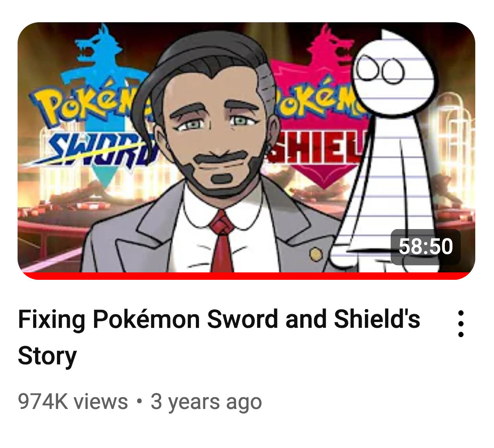Click the word Story in title

47,356
